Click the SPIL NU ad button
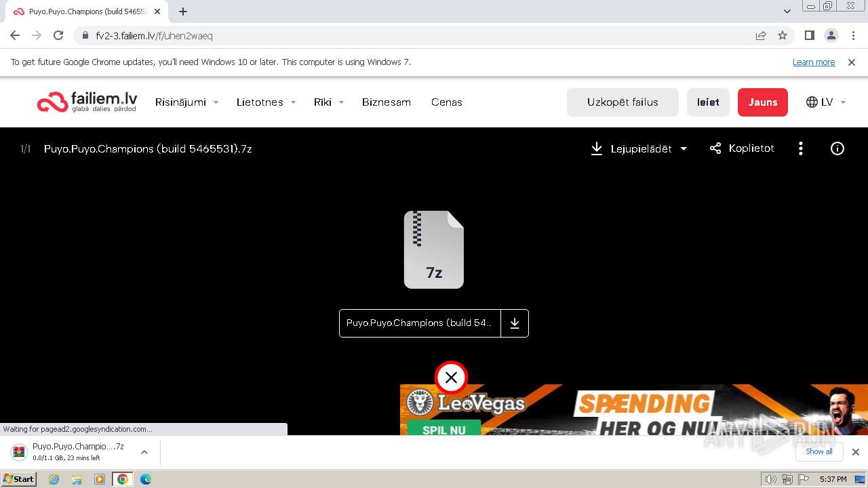868x488 pixels. pos(444,429)
